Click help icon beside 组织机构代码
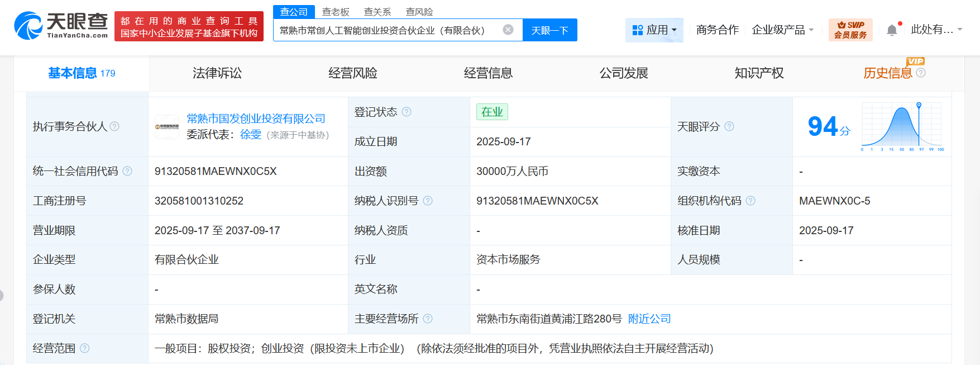980x365 pixels. (750, 201)
